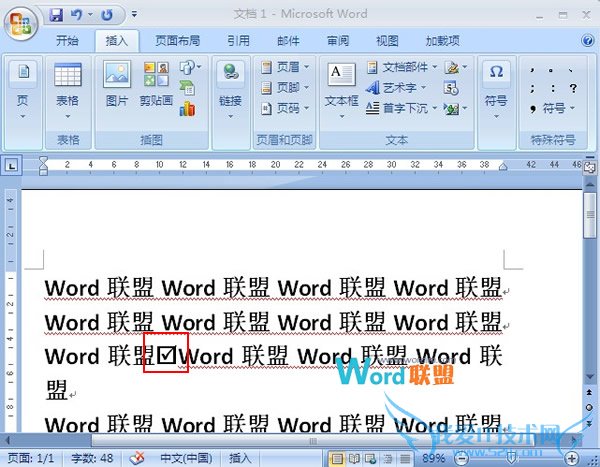Open word count 字数: 48

[92, 458]
